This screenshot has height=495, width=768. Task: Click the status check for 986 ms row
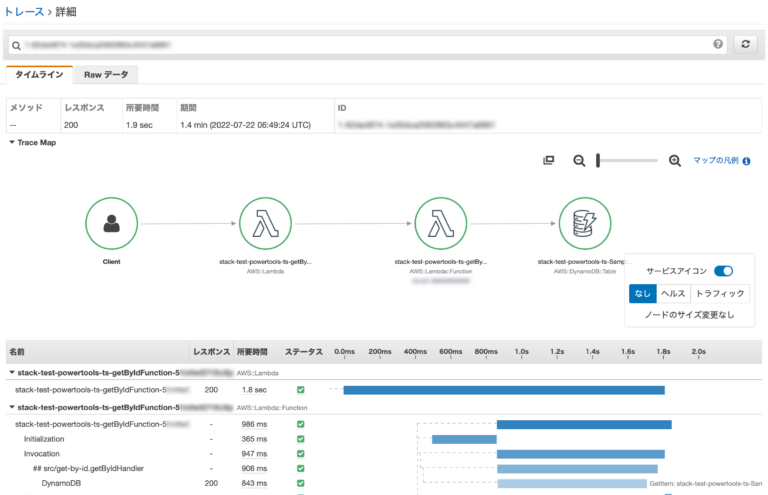point(301,424)
